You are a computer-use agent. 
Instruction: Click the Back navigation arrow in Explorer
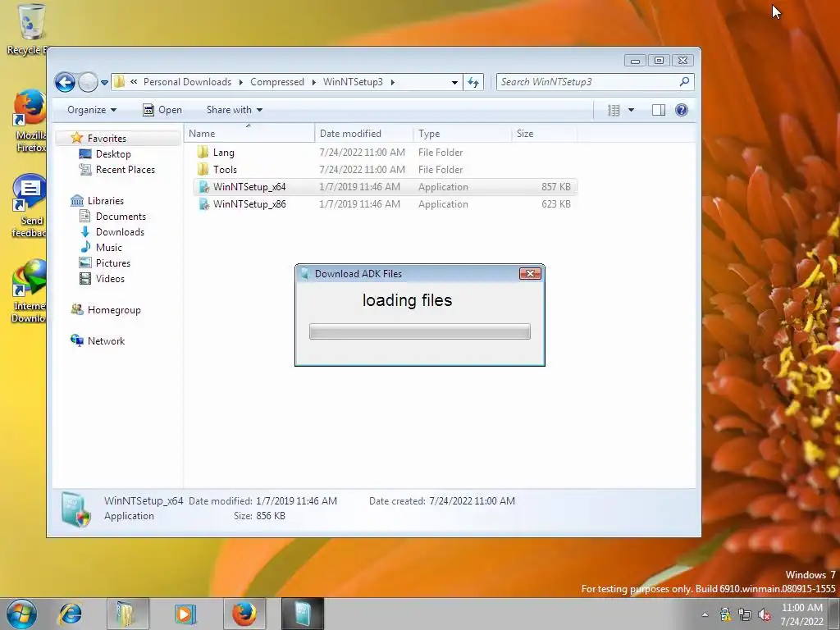click(x=65, y=83)
